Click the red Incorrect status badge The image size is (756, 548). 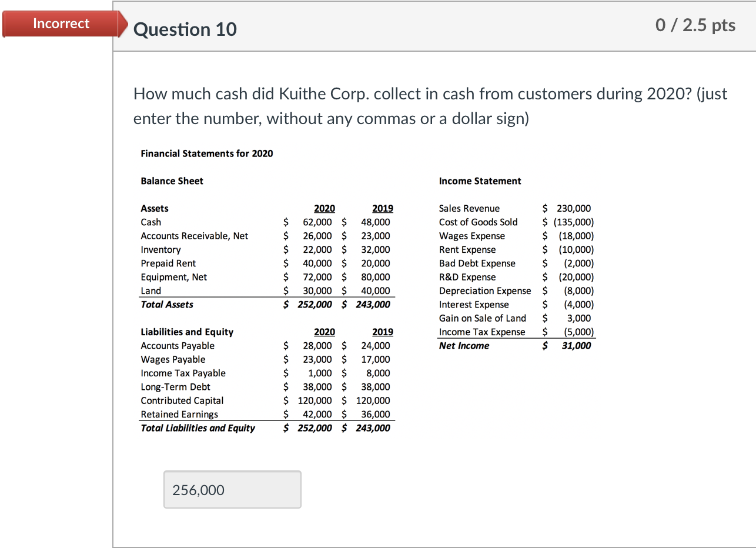point(61,24)
